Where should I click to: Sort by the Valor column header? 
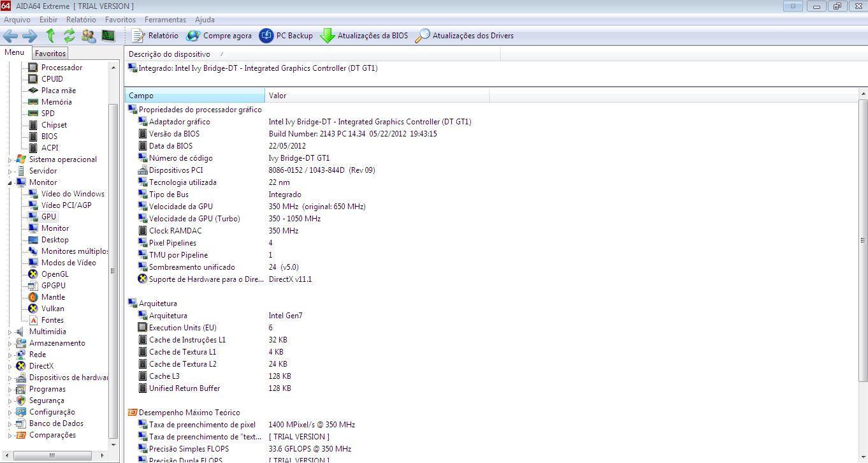tap(377, 96)
